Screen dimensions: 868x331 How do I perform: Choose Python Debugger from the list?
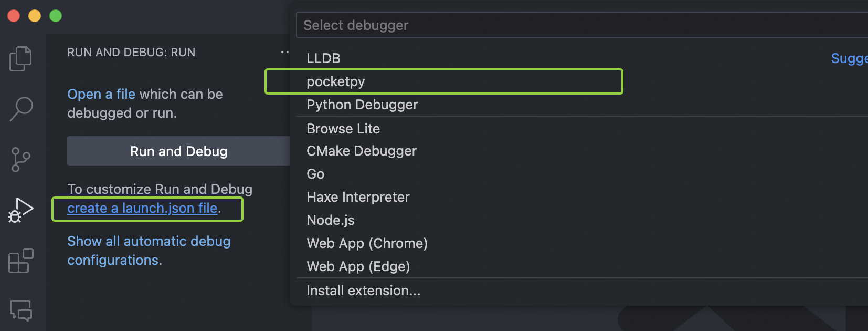pos(362,105)
